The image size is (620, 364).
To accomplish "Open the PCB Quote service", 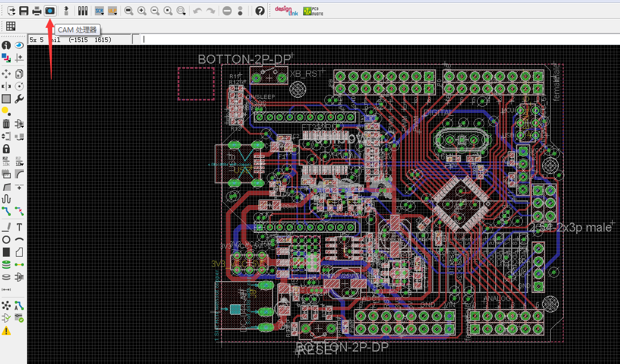I will click(313, 11).
